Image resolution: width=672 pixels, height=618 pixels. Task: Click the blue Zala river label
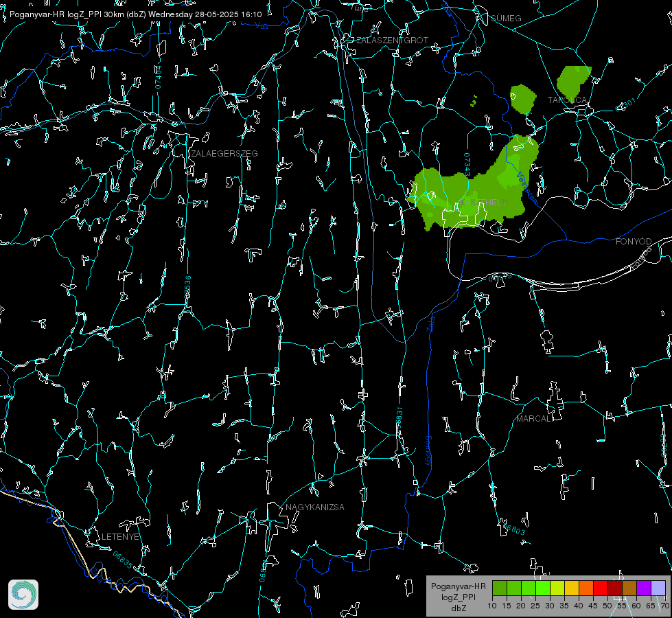pos(430,323)
